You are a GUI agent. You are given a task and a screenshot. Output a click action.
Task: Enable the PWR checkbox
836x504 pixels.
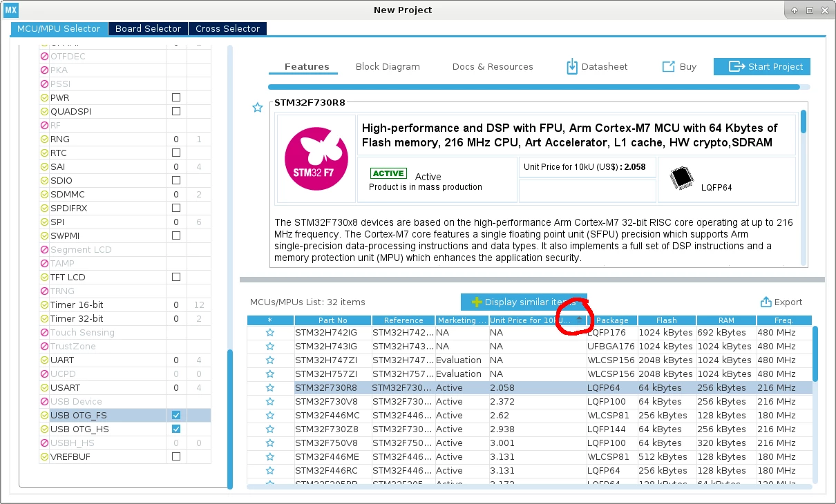176,97
